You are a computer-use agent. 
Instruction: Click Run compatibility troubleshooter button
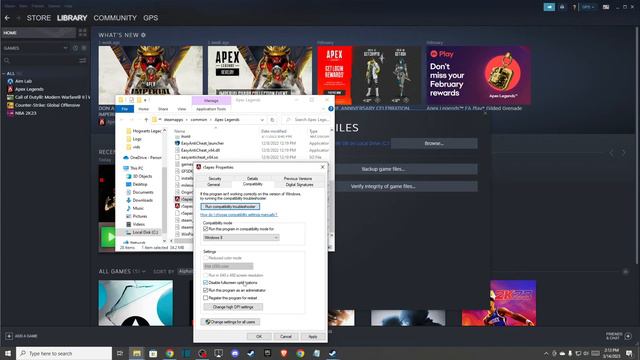pyautogui.click(x=230, y=207)
